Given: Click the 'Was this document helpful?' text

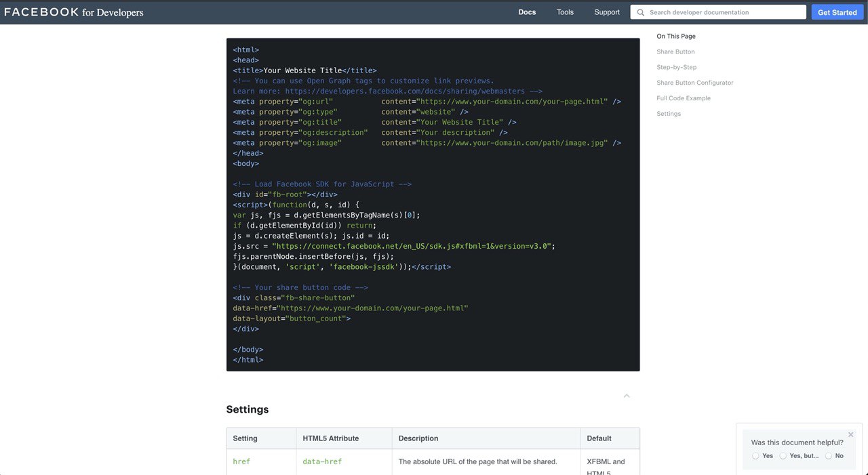Looking at the screenshot, I should pos(797,442).
